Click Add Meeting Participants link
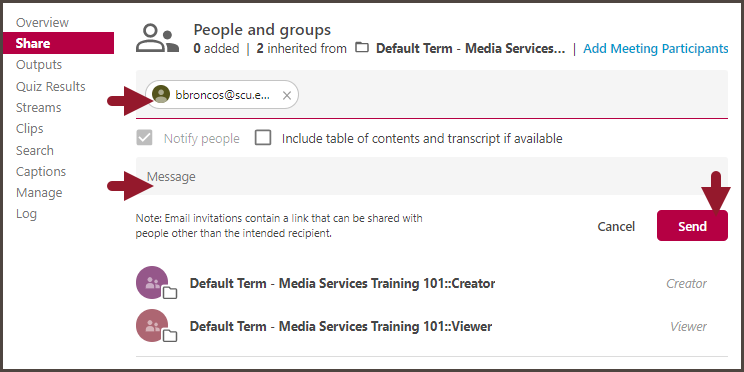The width and height of the screenshot is (744, 372). (656, 48)
